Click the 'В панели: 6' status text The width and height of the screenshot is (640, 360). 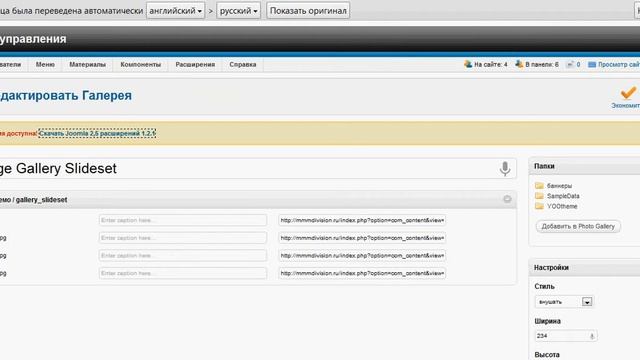tap(542, 64)
